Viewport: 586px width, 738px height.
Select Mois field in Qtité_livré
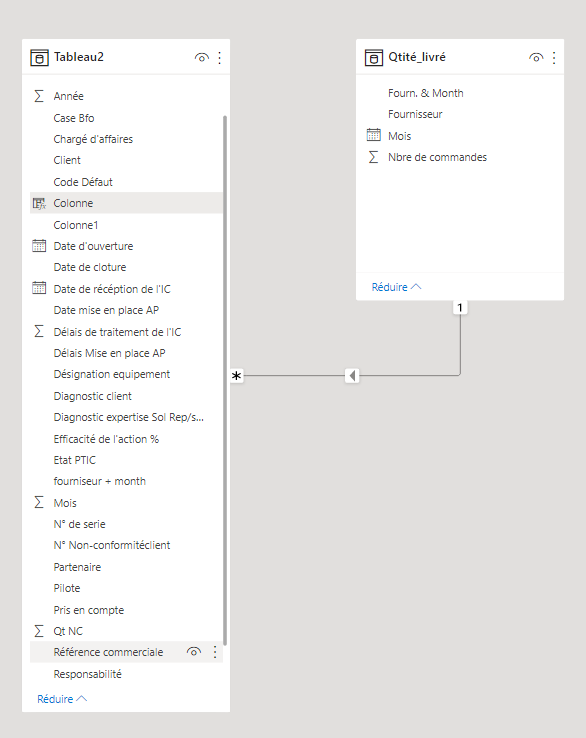(460, 136)
